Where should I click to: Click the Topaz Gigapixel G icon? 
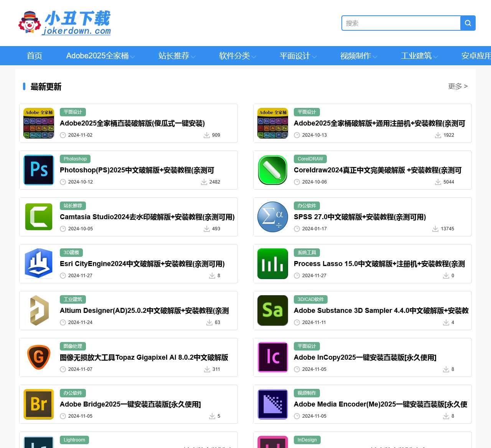(x=39, y=357)
